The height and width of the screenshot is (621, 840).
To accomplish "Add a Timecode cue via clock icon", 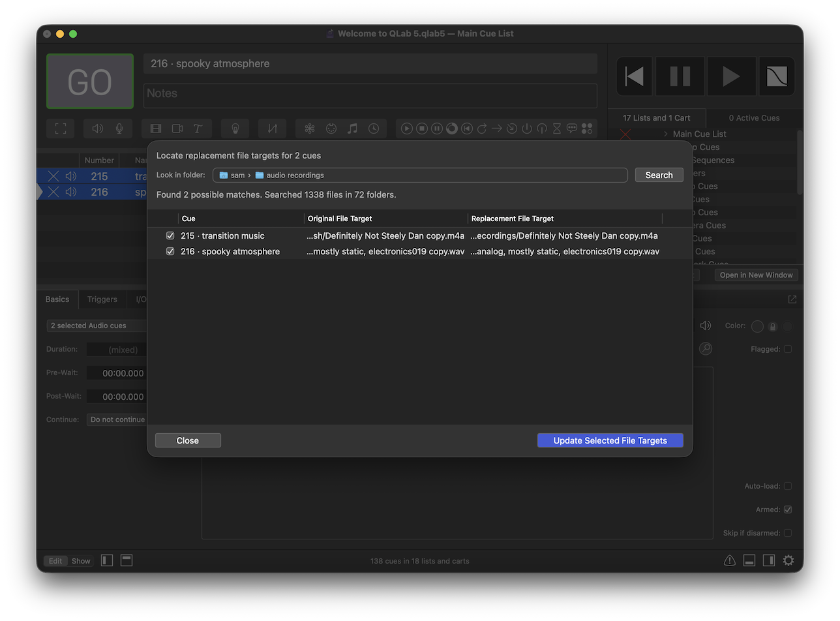I will tap(374, 129).
